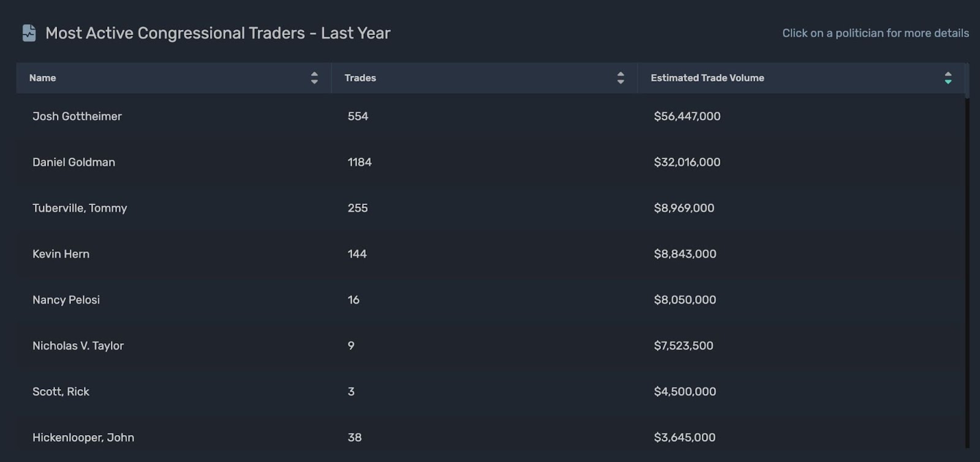Select Nicholas V. Taylor entry

(78, 346)
